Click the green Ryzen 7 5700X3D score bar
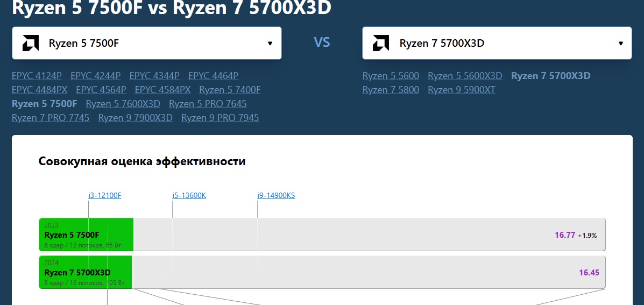 86,272
